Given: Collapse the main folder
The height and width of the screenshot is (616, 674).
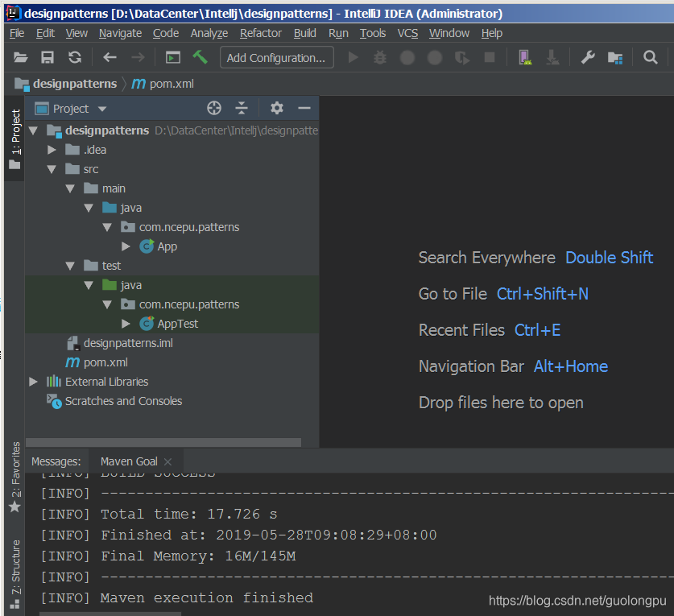Looking at the screenshot, I should pyautogui.click(x=70, y=188).
